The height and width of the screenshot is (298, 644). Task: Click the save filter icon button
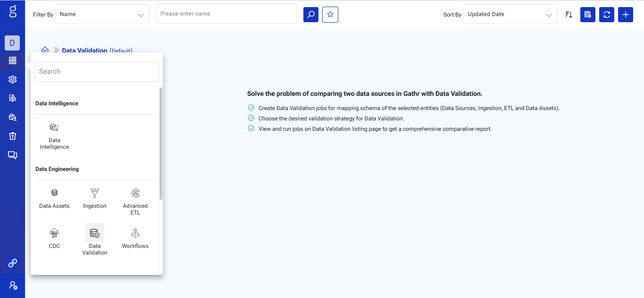click(x=588, y=15)
